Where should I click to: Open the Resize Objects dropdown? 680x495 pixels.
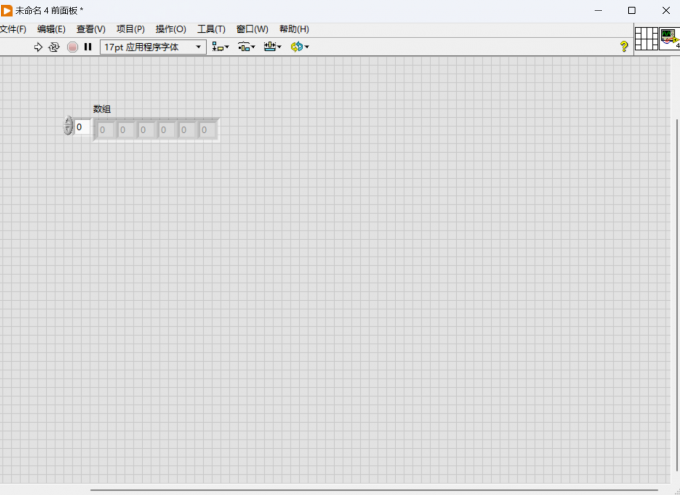tap(272, 47)
